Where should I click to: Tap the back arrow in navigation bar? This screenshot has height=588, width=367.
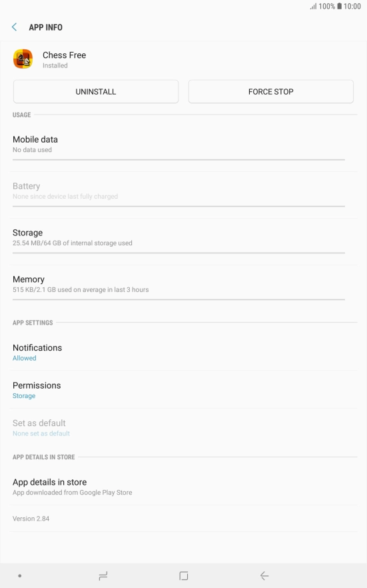point(264,575)
